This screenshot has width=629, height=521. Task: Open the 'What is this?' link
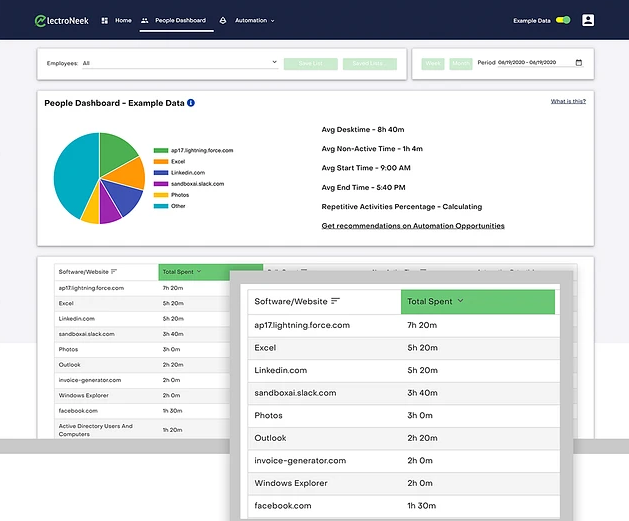click(x=567, y=101)
